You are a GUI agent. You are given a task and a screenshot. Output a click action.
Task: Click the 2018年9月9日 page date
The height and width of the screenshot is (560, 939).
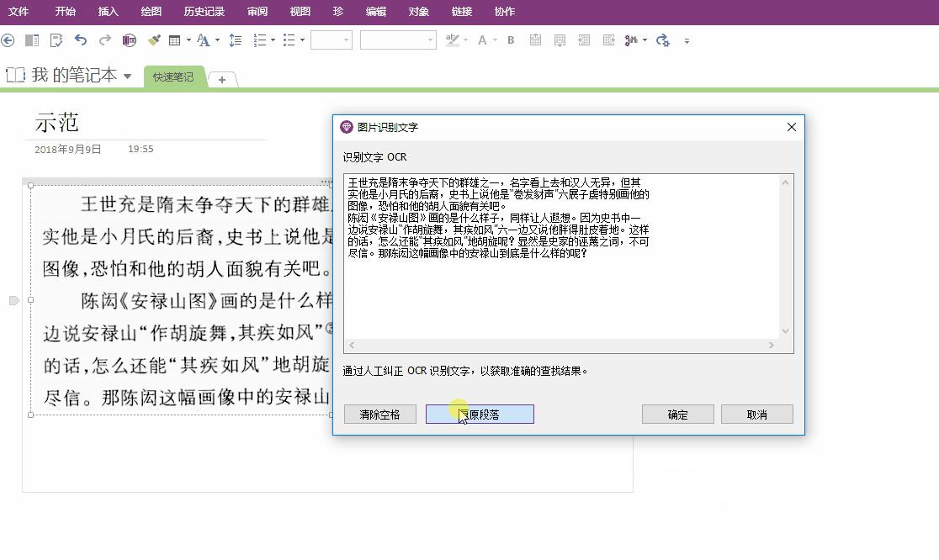coord(67,149)
